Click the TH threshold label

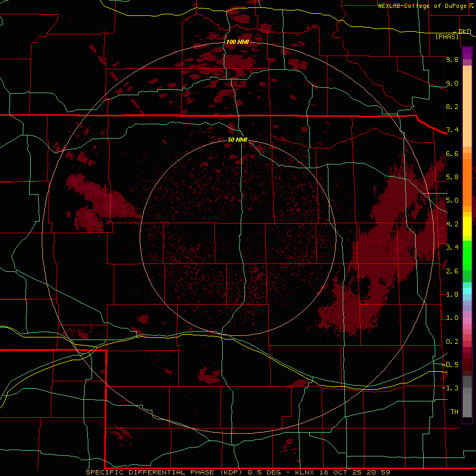pyautogui.click(x=454, y=412)
